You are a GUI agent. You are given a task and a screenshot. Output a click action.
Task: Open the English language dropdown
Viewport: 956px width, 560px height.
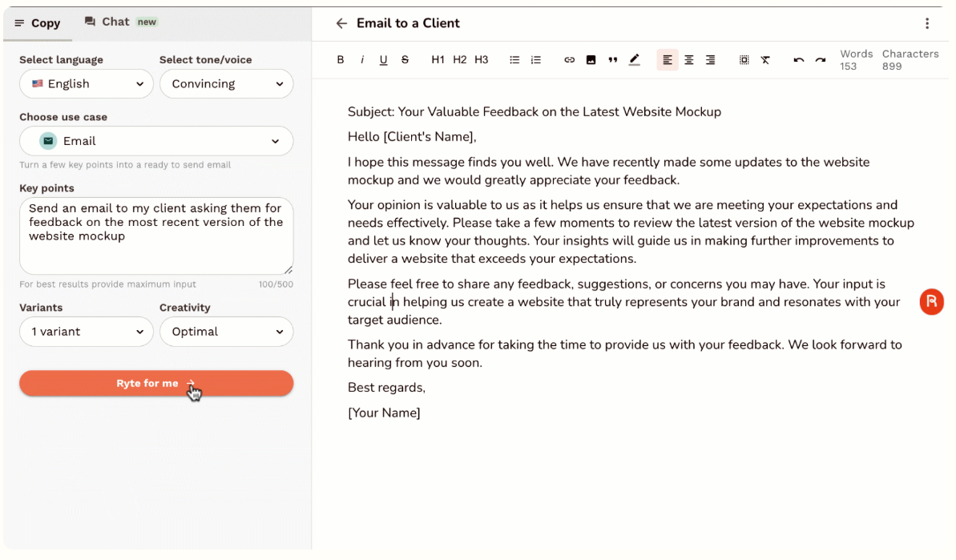[x=87, y=84]
